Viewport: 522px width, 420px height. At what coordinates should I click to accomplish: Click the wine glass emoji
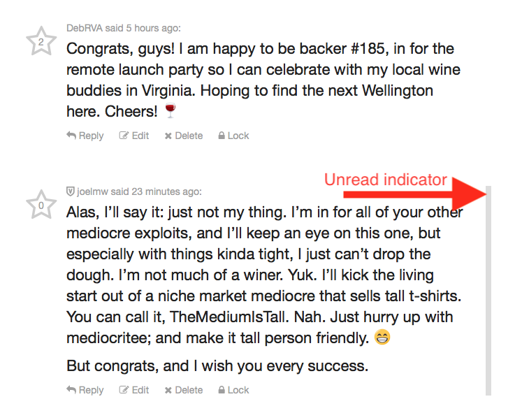170,111
